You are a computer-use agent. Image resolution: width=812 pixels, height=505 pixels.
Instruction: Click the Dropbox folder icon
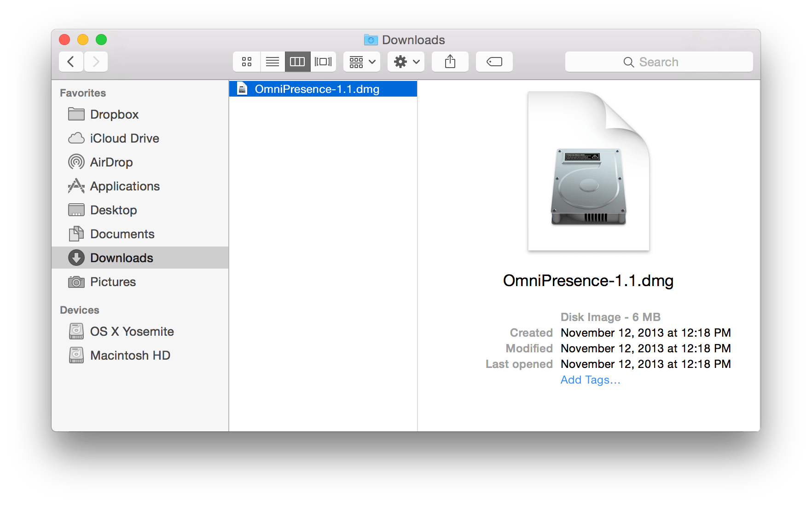coord(76,114)
